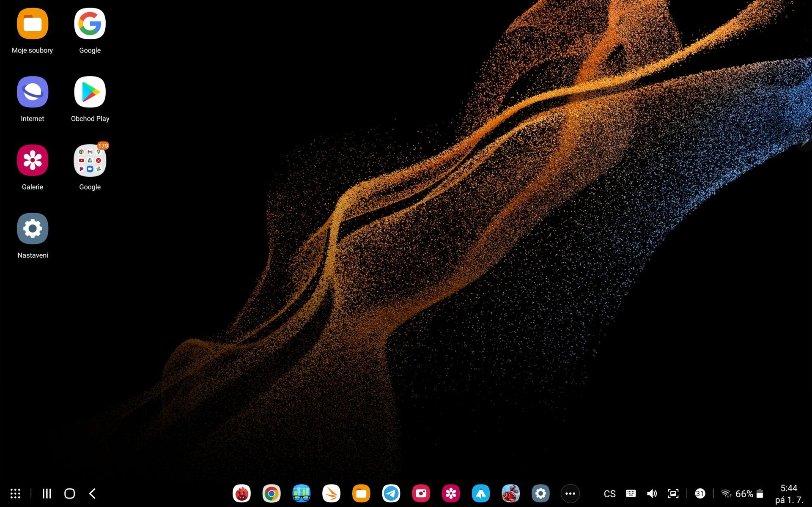
Task: Open the Galerie app
Action: pos(32,160)
